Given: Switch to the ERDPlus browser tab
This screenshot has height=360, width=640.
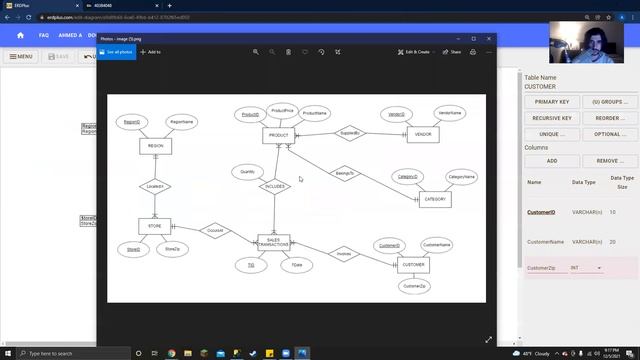Looking at the screenshot, I should pyautogui.click(x=42, y=6).
